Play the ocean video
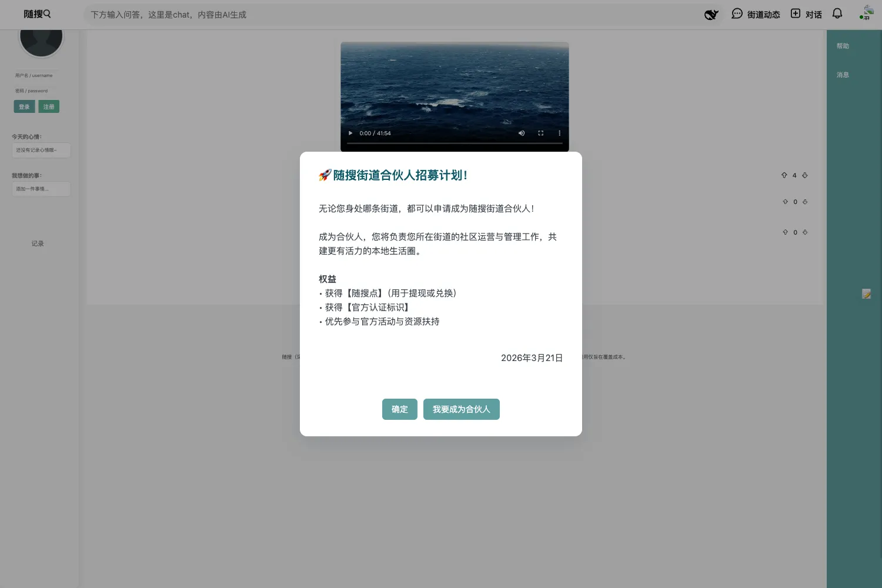This screenshot has height=588, width=882. tap(350, 133)
